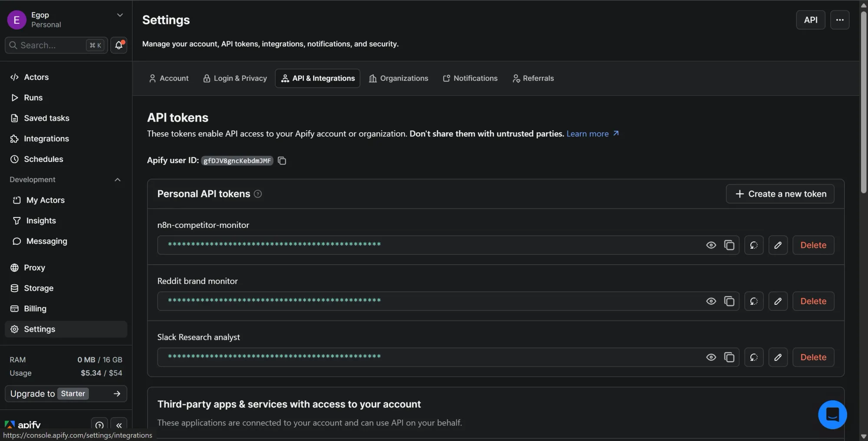Edit the n8n-competitor-monitor token

click(778, 245)
